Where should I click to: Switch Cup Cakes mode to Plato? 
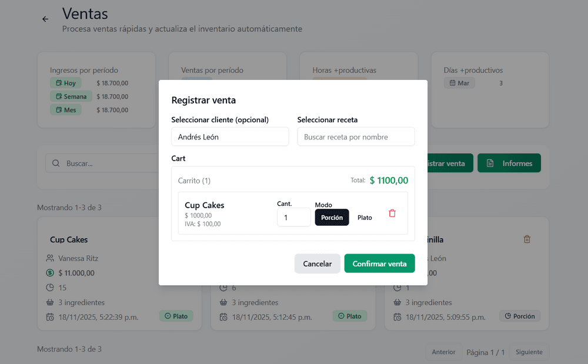click(x=365, y=218)
